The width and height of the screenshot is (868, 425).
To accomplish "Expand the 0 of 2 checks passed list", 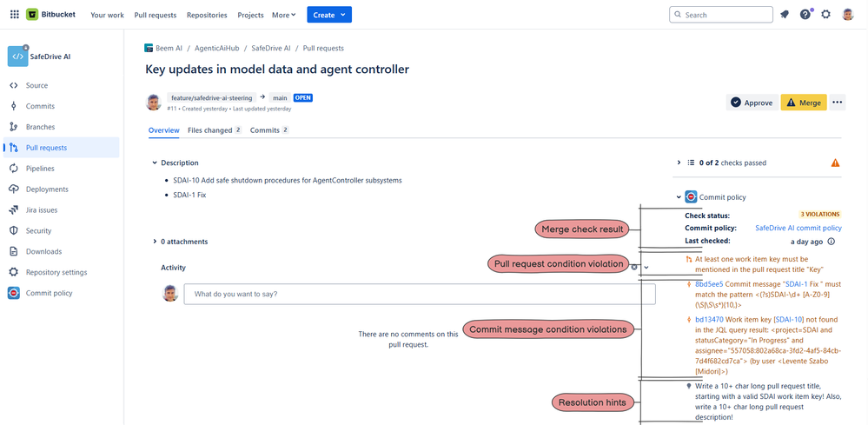I will [x=679, y=163].
